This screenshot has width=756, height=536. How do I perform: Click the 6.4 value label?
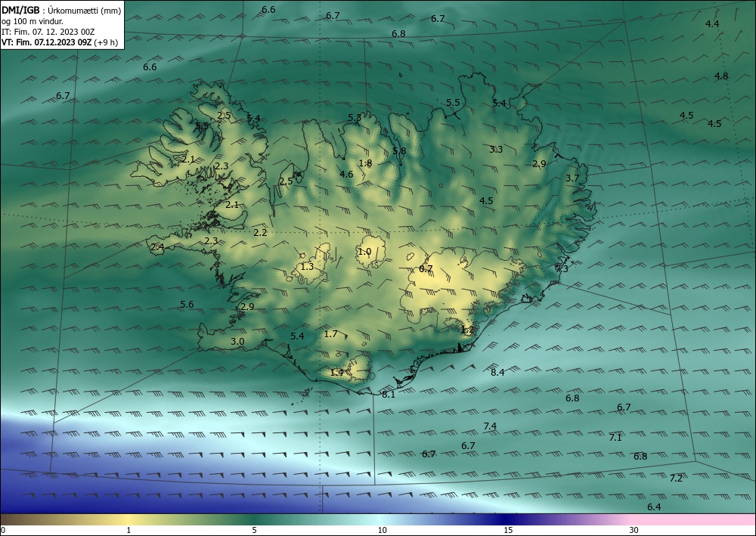click(x=654, y=507)
